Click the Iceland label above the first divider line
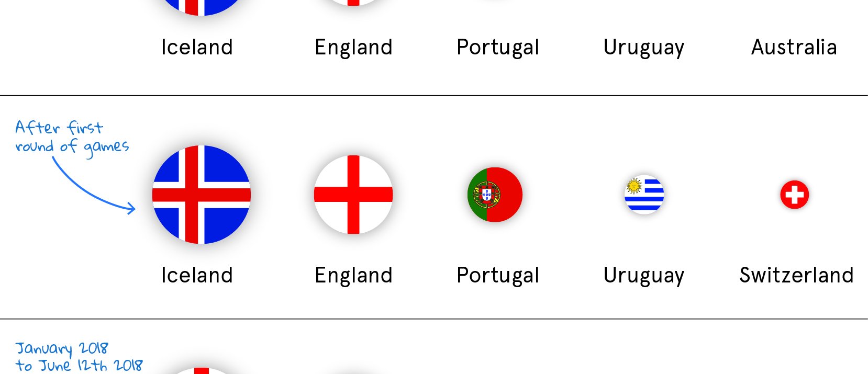This screenshot has height=374, width=868. click(197, 47)
